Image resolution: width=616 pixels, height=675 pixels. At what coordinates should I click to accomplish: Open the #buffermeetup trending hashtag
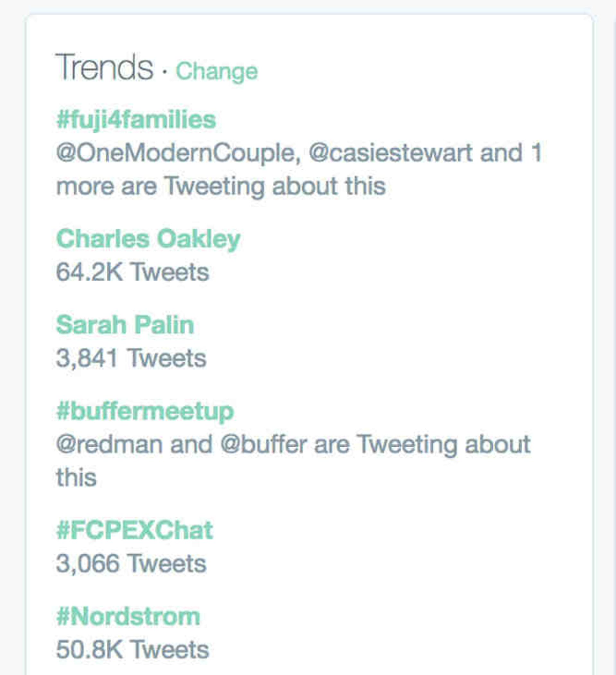pyautogui.click(x=145, y=411)
